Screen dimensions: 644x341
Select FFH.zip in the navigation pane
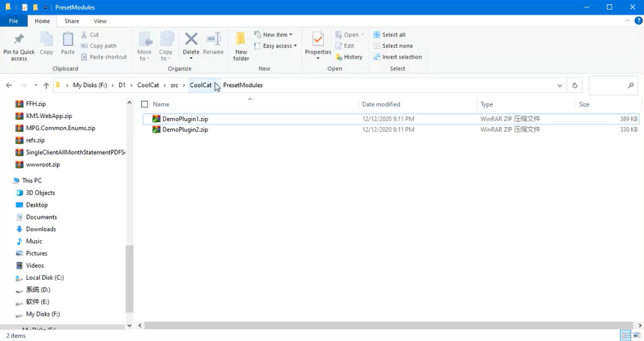[x=36, y=104]
